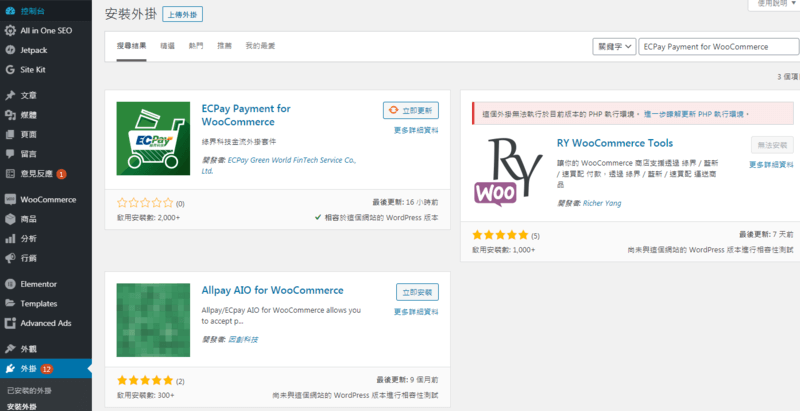
Task: Click the Elementor icon in sidebar
Action: click(x=9, y=283)
